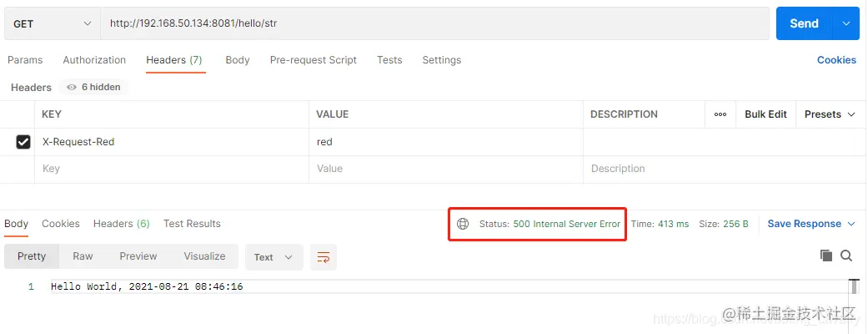Screen dimensions: 868x334
Task: Copy response body with the copy icon
Action: click(826, 256)
